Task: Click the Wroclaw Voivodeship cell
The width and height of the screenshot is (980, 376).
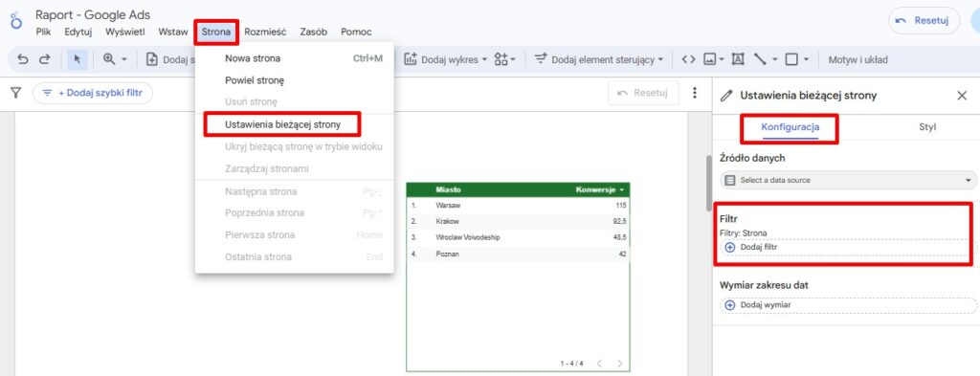Action: [x=468, y=238]
